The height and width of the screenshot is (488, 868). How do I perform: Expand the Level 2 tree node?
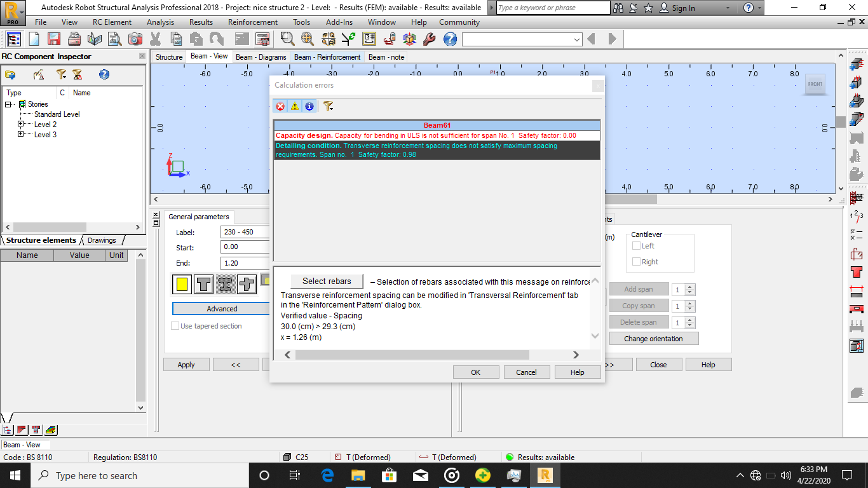(x=20, y=124)
